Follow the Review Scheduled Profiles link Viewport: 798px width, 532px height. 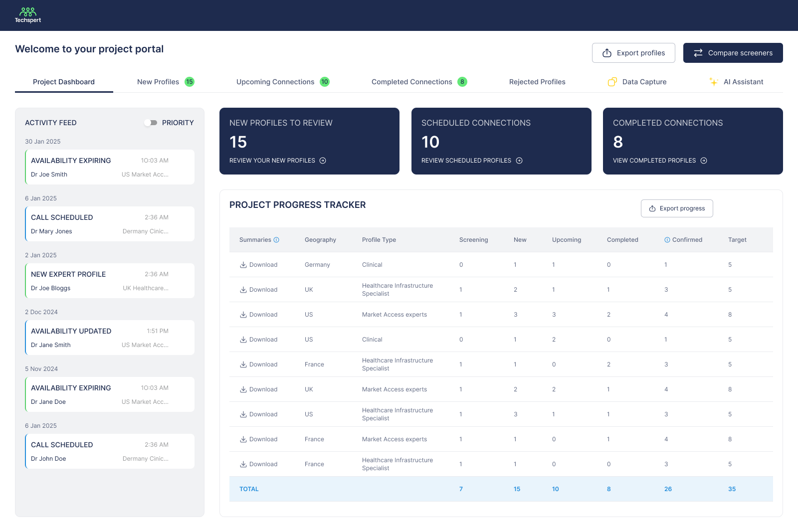tap(472, 161)
